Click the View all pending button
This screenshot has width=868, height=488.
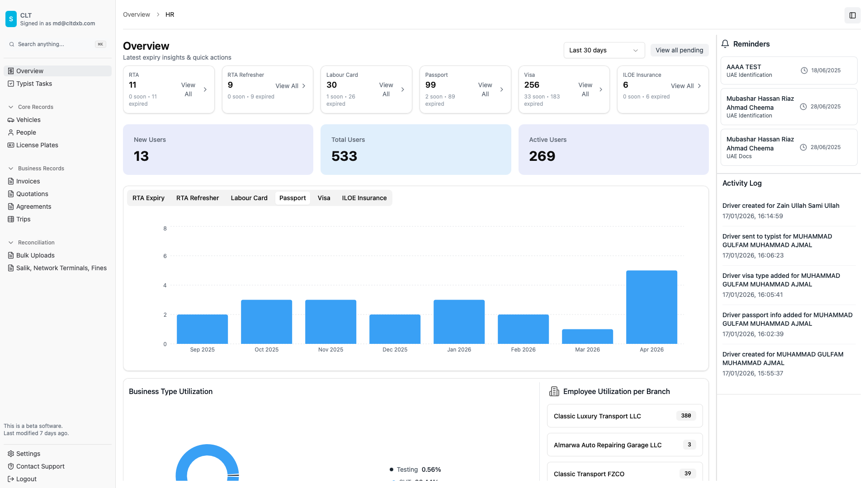coord(679,50)
